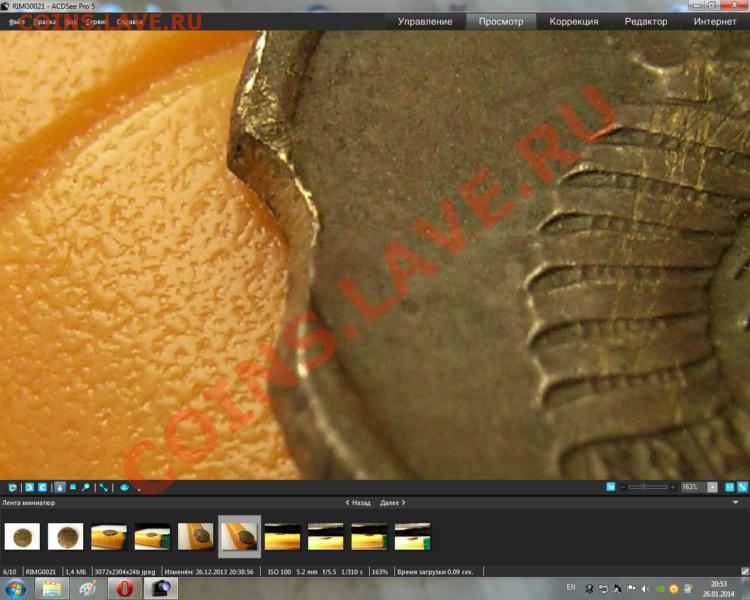The image size is (750, 600).
Task: Click the minus zoom-out button by slider
Action: click(x=623, y=487)
